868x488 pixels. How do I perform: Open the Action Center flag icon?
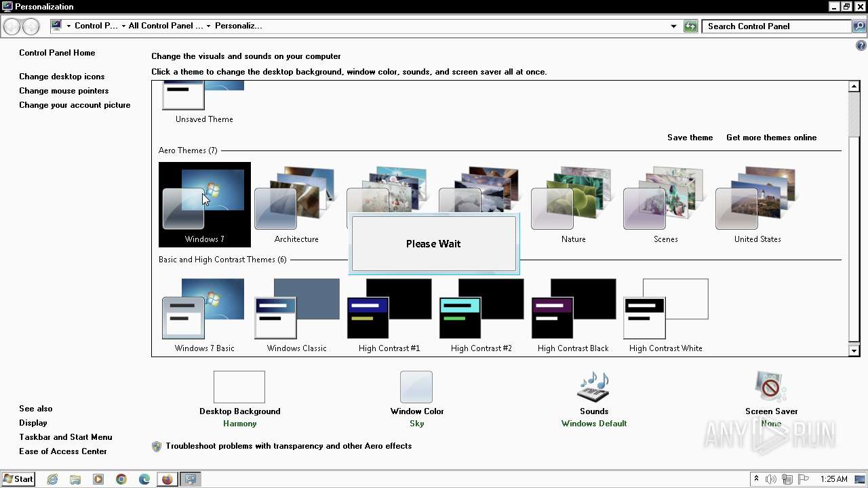point(804,479)
